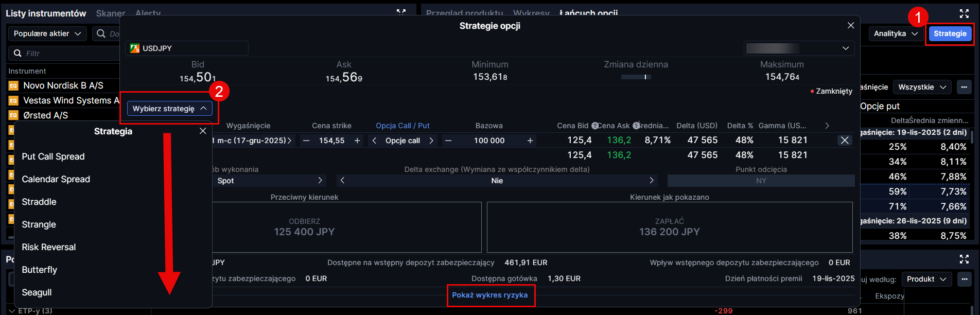Select Straddle from the strategy list

[39, 202]
